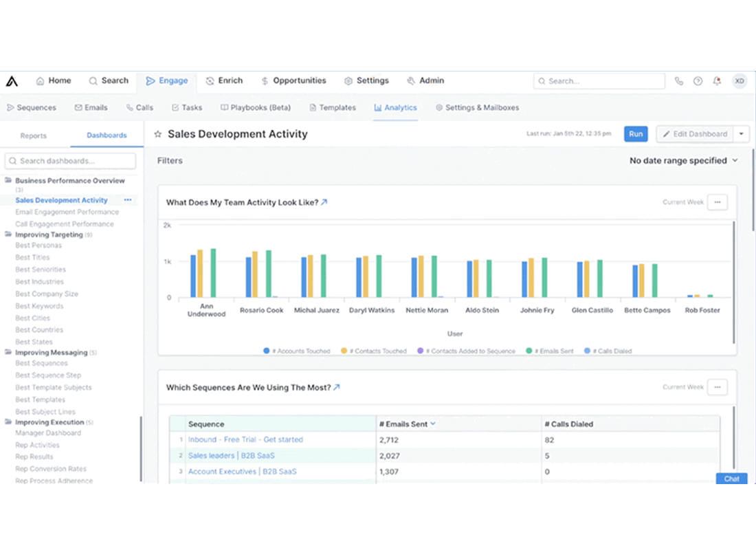Screen dimensions: 756x557
Task: Click the phone dialer icon
Action: 679,81
